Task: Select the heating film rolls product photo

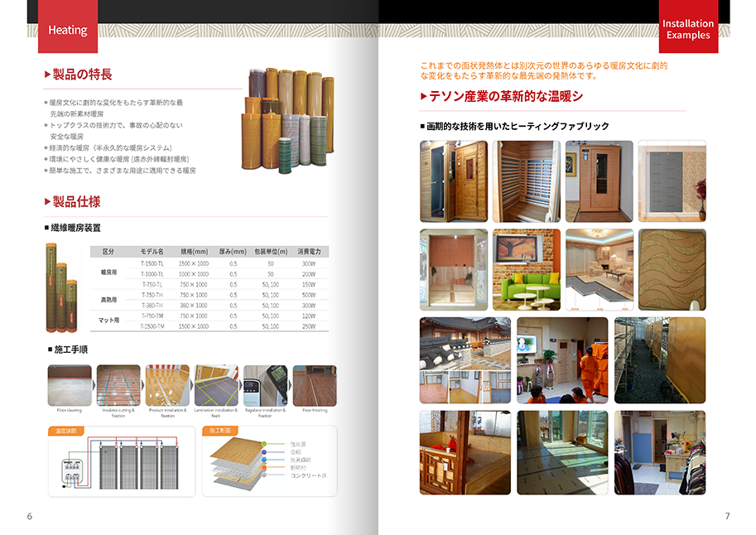Action: pos(287,122)
